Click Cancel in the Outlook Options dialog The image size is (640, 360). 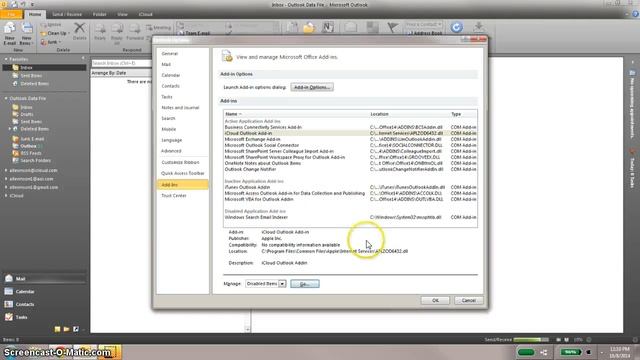point(468,300)
